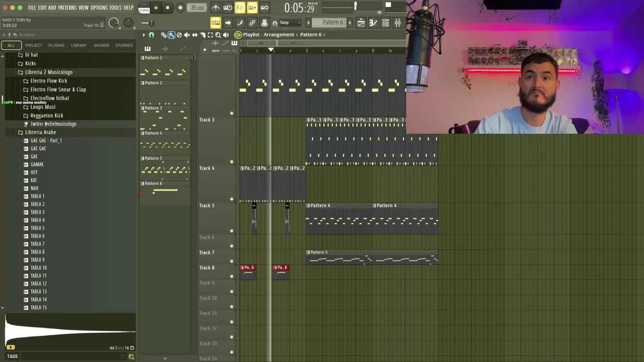Viewport: 644px width, 362px height.
Task: Adjust the master pitch knob
Action: [x=128, y=23]
